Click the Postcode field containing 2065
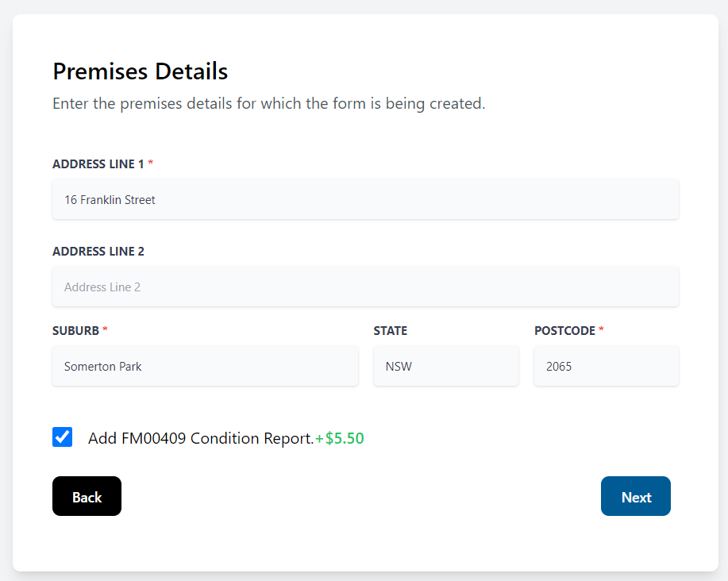The height and width of the screenshot is (581, 728). point(606,366)
